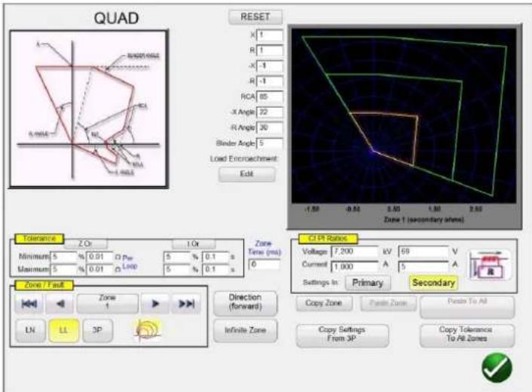
Task: Click the primary Voltage kV field
Action: pos(355,252)
